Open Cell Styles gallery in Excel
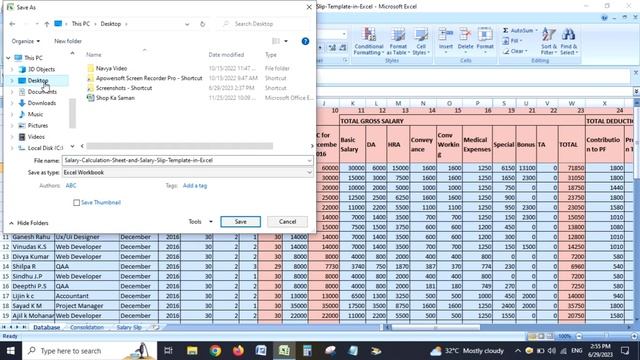640x360 pixels. coord(421,41)
